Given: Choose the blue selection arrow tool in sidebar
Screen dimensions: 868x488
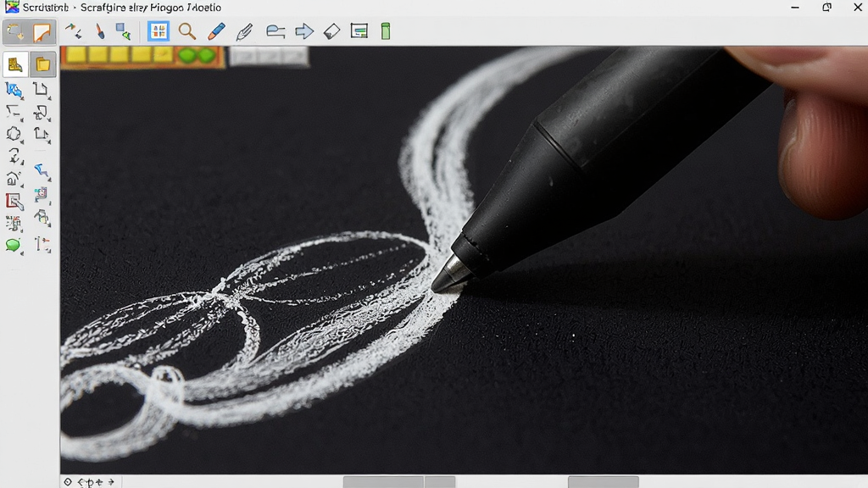Looking at the screenshot, I should tap(14, 90).
